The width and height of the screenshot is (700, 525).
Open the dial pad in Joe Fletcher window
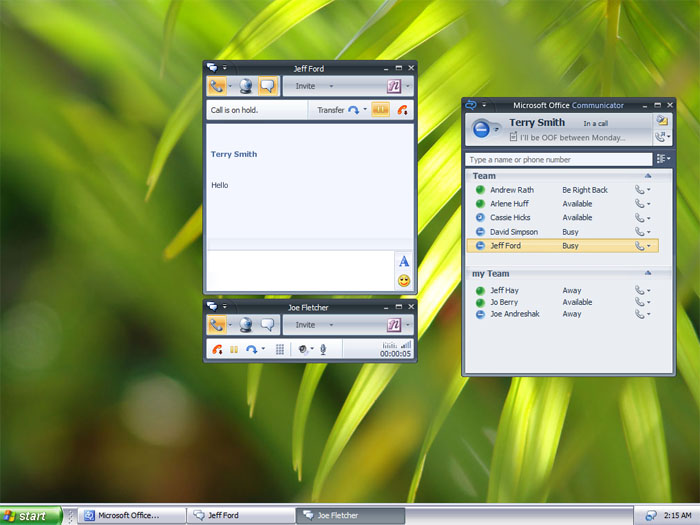(x=280, y=350)
